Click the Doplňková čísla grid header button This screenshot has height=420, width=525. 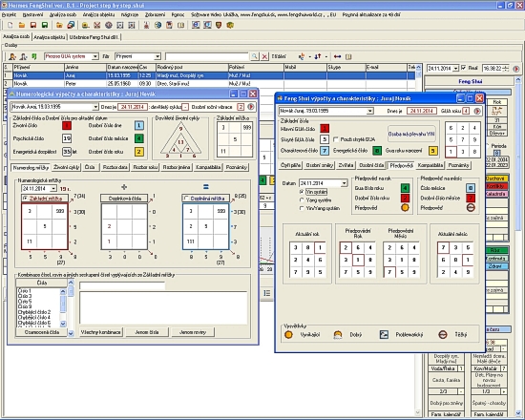pyautogui.click(x=124, y=199)
